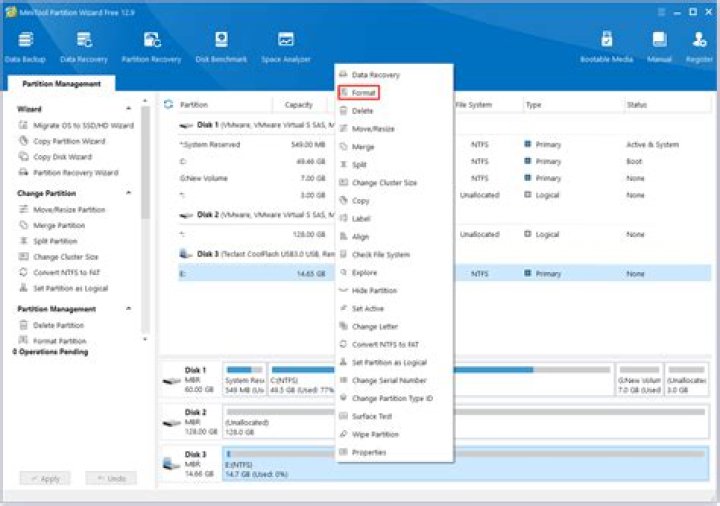Click the refresh icon beside Partition header
The image size is (720, 506).
coord(168,104)
